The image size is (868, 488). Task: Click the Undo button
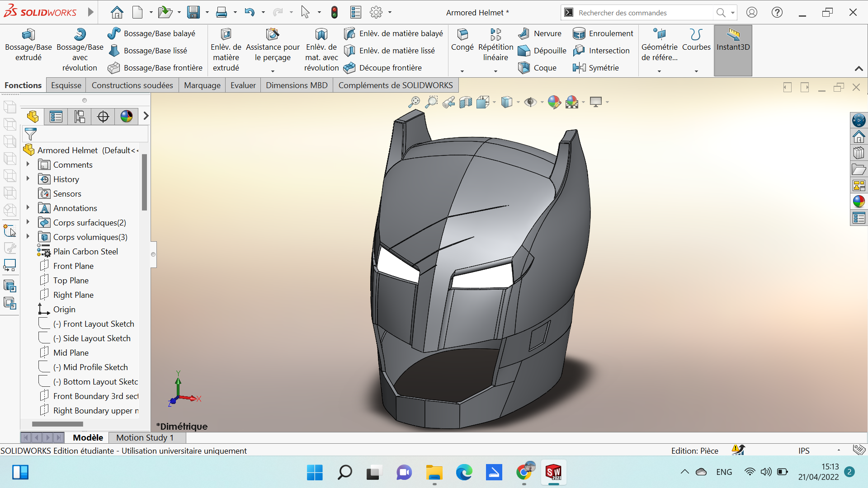click(x=250, y=12)
